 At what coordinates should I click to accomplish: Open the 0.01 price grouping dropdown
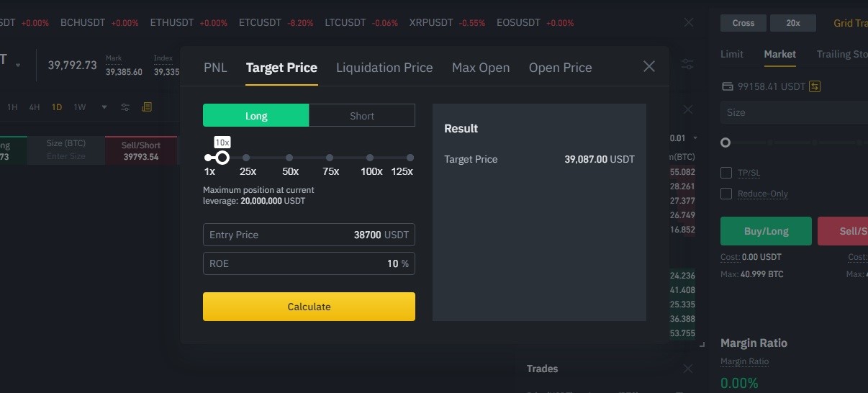(684, 138)
